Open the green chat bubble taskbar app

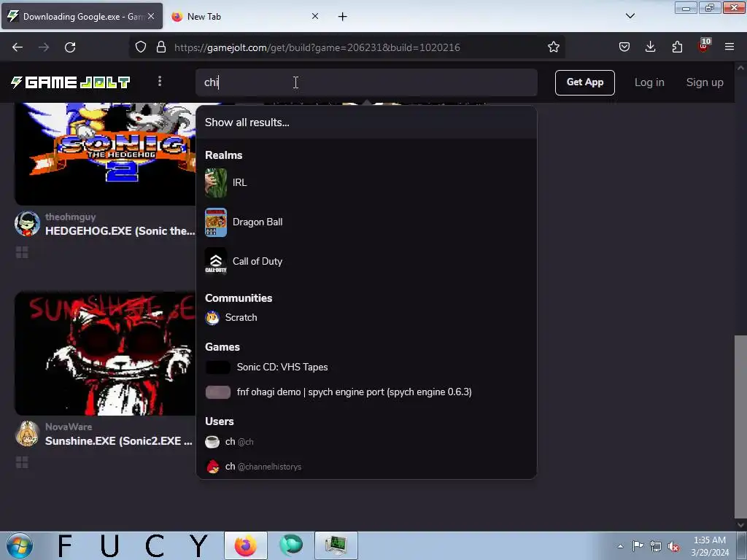point(290,545)
